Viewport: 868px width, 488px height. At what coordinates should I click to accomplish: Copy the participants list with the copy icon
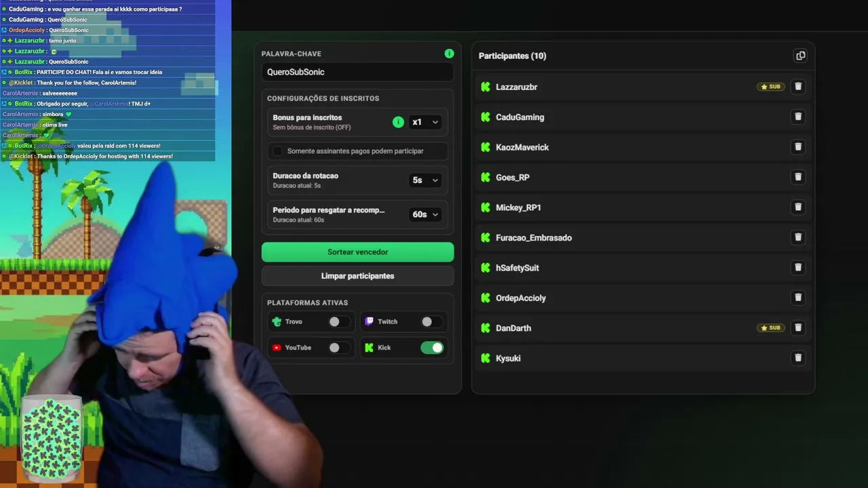click(800, 56)
